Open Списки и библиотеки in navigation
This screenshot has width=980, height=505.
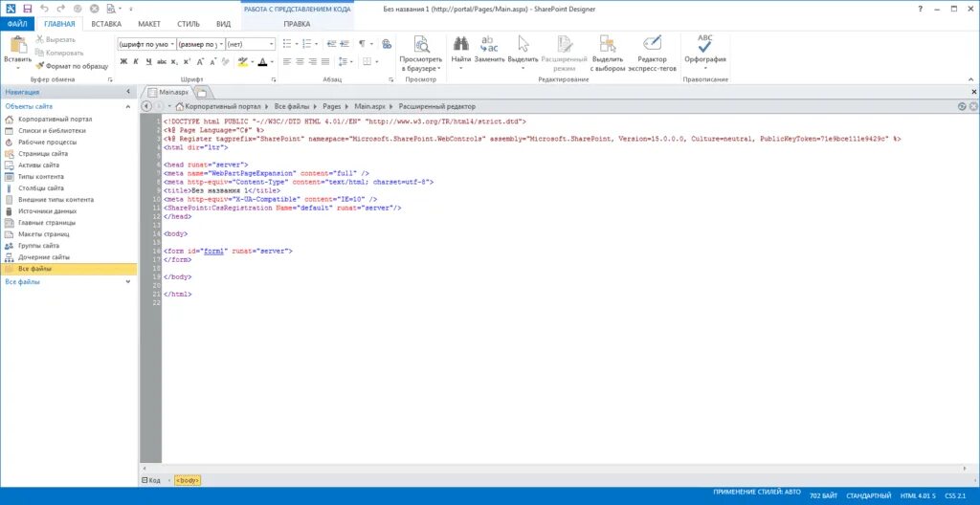52,131
